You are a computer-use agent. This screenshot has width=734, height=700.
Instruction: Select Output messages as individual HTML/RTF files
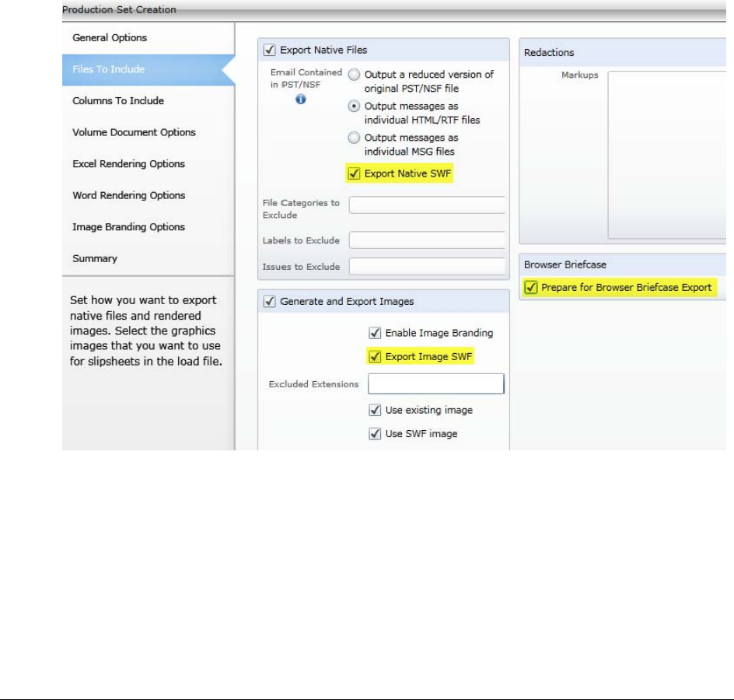point(354,107)
